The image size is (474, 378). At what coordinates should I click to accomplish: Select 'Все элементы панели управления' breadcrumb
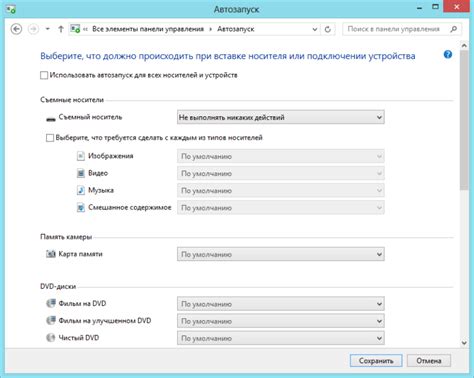[148, 29]
